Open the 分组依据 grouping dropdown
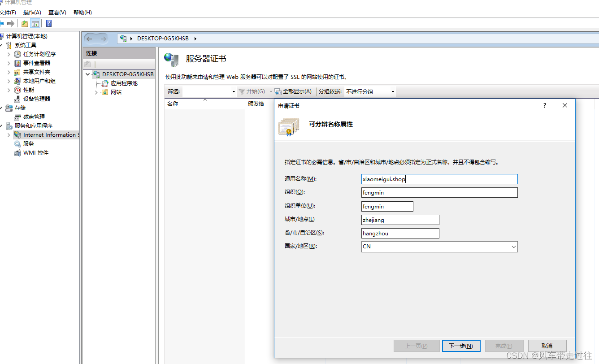599x364 pixels. 370,91
